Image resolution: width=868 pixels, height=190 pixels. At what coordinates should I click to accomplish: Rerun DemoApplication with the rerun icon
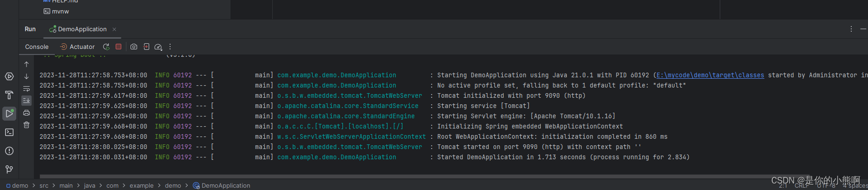pos(106,47)
